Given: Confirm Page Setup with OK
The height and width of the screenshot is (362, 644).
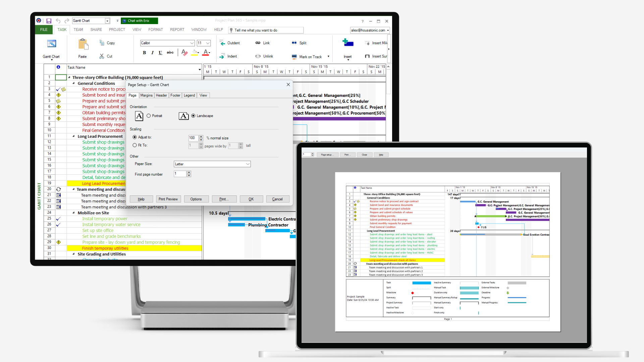Looking at the screenshot, I should pyautogui.click(x=251, y=199).
